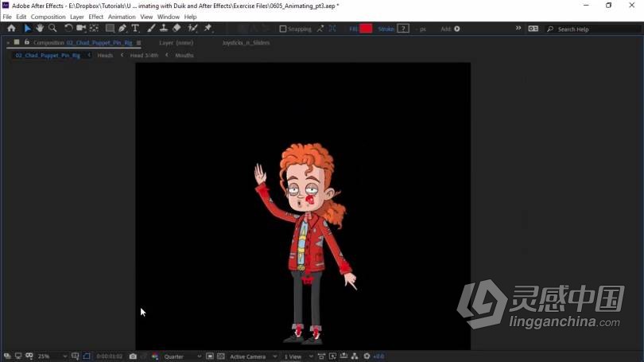Select the Rectangle shape tool
The image size is (644, 362).
[110, 29]
